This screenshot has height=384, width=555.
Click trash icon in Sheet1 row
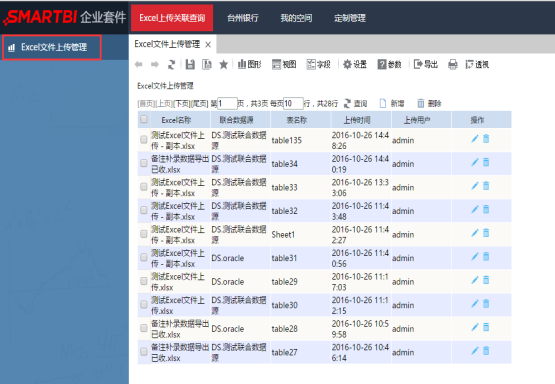(486, 233)
